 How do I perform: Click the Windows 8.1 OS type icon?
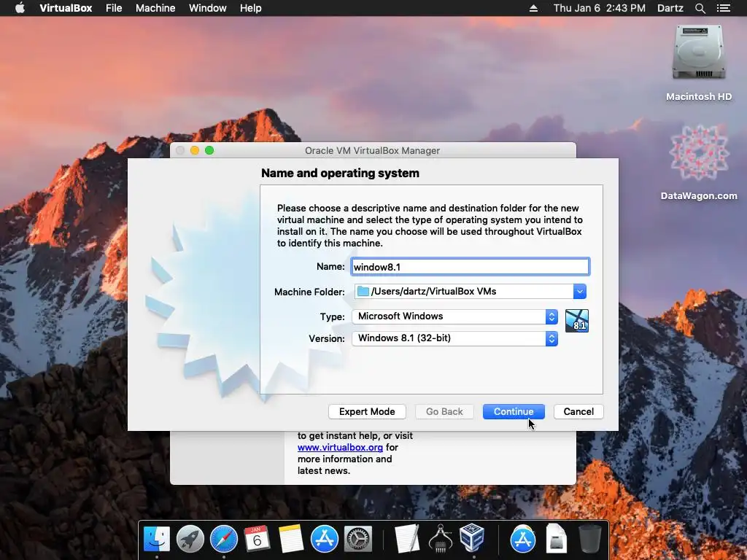[x=577, y=321]
